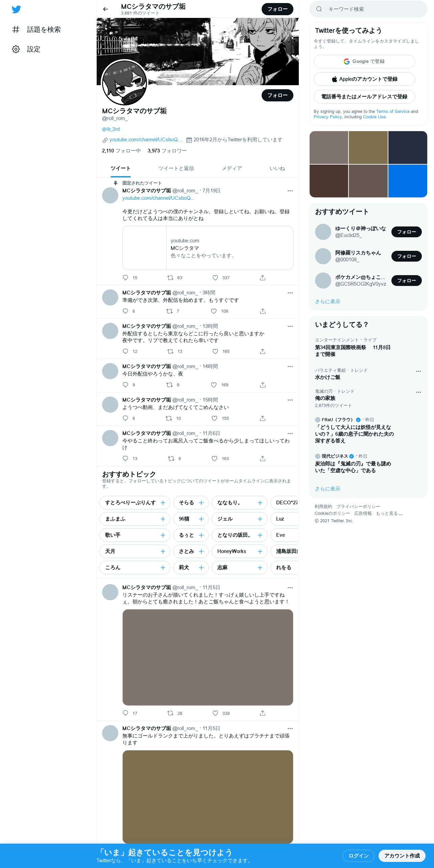Viewport: 434px width, 868px height.
Task: Reply to 11月6日 tweet with 13 replies
Action: 125,458
